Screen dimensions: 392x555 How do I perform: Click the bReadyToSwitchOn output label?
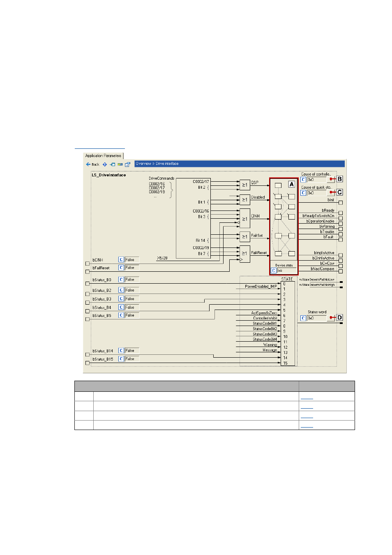[318, 215]
